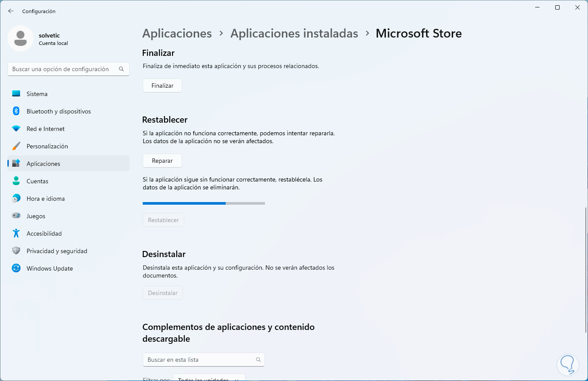This screenshot has height=381, width=588.
Task: Focus the 'Buscar una opción de configuración' field
Action: click(69, 69)
